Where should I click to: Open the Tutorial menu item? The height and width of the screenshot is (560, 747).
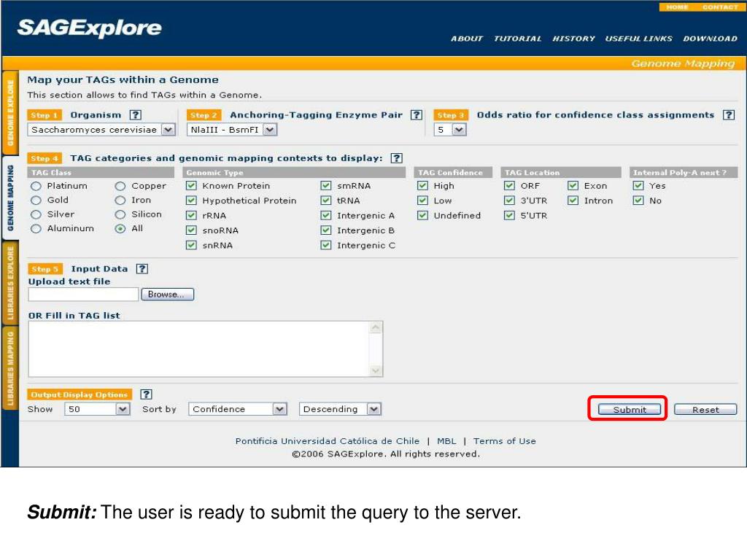tap(517, 39)
